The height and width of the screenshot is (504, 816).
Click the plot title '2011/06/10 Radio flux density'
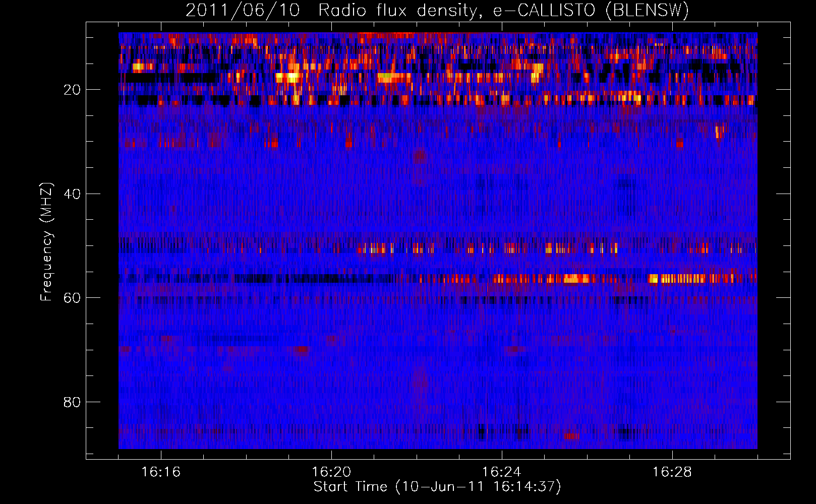(x=437, y=10)
